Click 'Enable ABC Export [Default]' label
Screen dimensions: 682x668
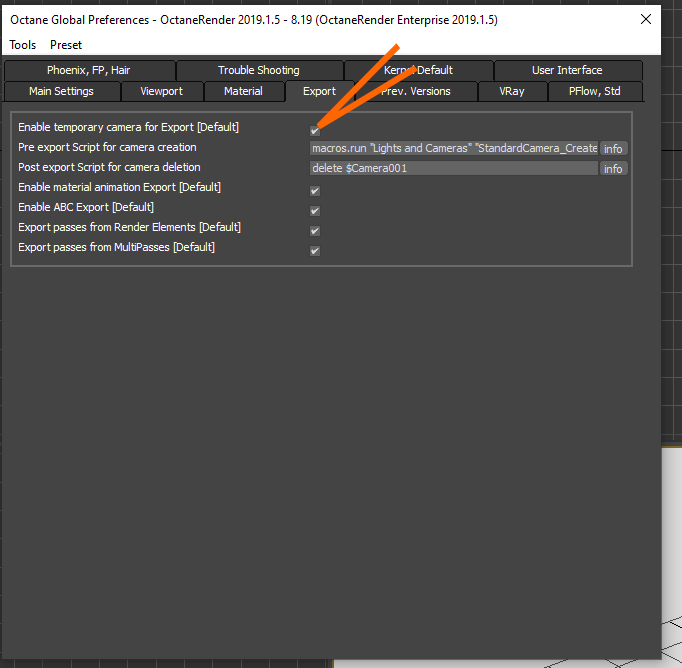86,207
